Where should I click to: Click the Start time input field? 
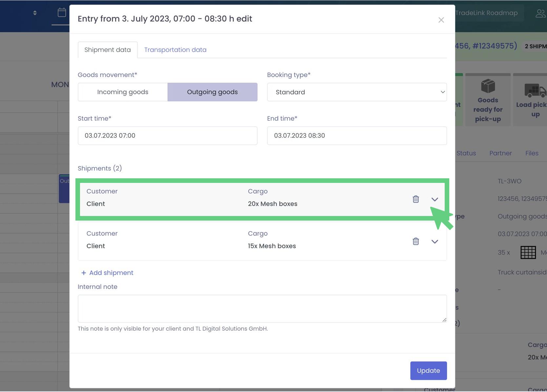(167, 136)
